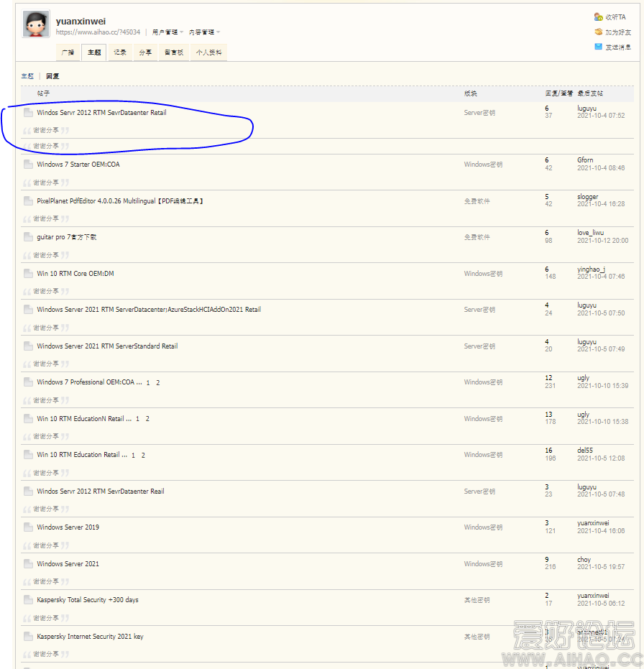The height and width of the screenshot is (669, 644).
Task: Click the 收听TA listen icon
Action: [599, 17]
